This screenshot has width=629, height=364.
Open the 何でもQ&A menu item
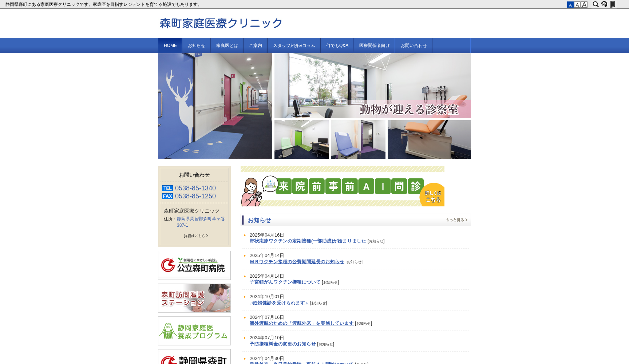tap(337, 45)
